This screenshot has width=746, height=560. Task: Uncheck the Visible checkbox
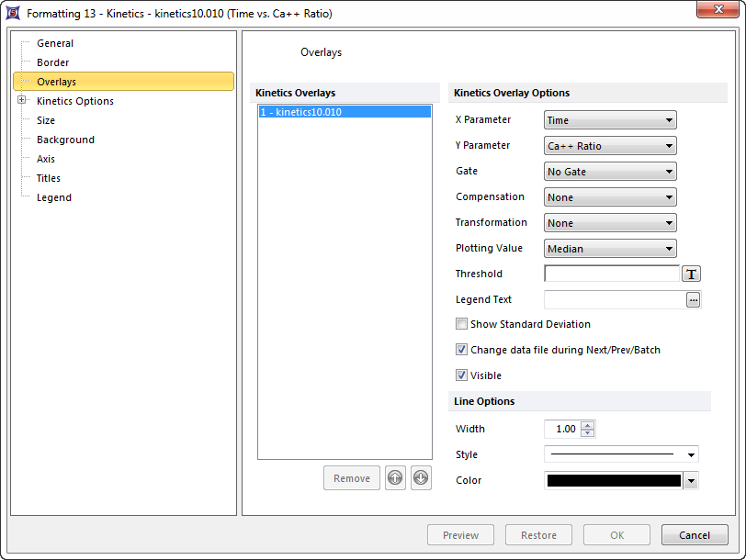462,375
